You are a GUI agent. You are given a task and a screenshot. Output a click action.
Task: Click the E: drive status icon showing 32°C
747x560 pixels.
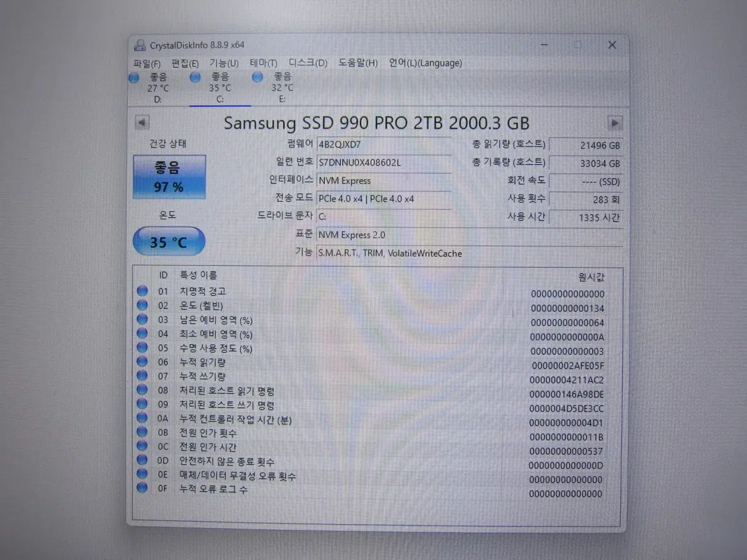(257, 77)
